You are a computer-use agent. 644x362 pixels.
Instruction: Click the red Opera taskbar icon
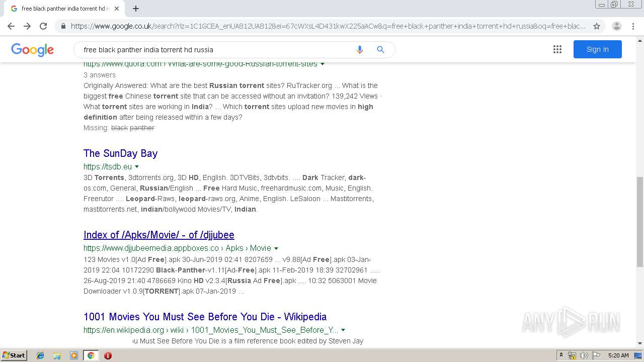(x=108, y=355)
